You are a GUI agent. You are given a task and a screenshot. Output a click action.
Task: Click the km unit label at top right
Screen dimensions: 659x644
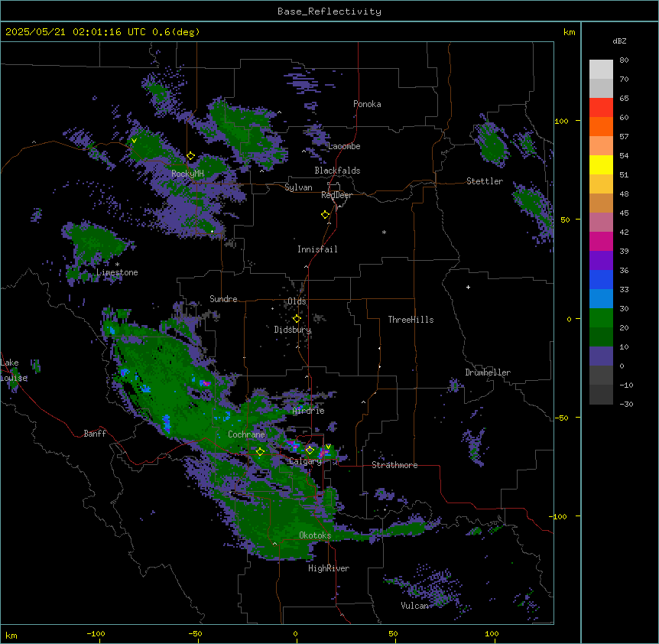click(x=570, y=32)
